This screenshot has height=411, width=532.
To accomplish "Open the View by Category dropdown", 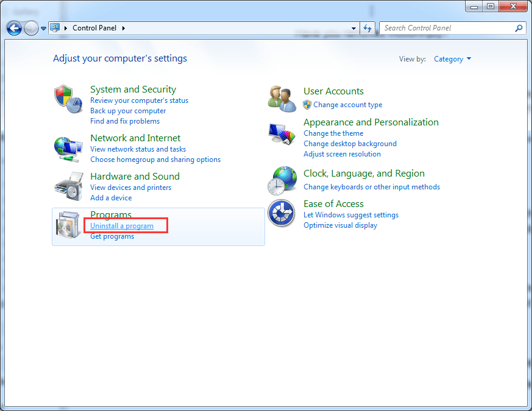I will point(453,59).
